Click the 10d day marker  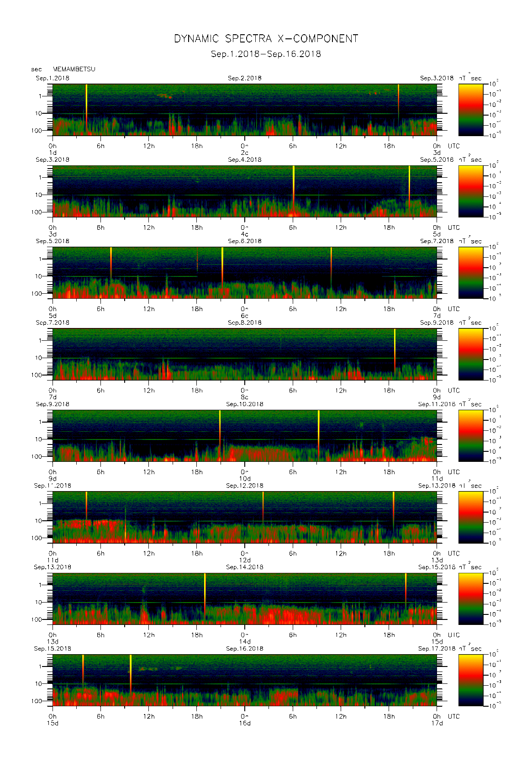pos(245,479)
